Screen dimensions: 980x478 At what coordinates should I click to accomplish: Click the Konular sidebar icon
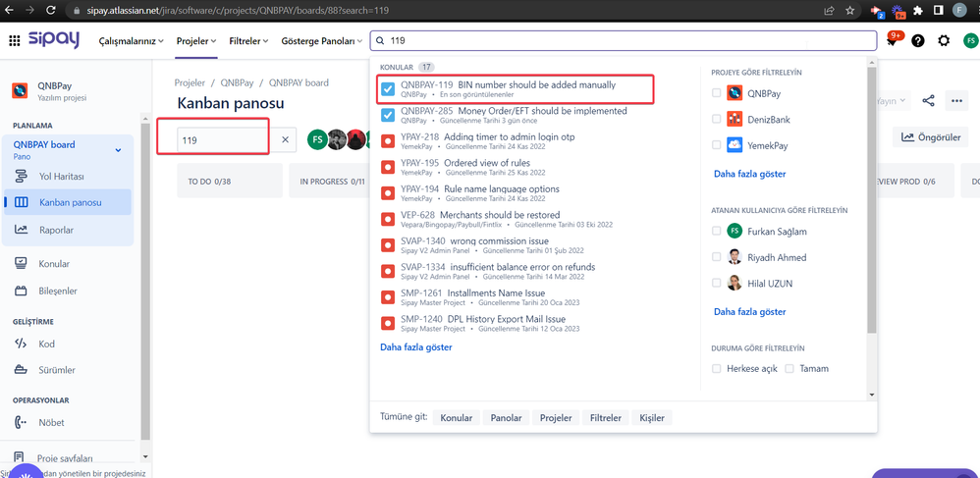point(21,264)
